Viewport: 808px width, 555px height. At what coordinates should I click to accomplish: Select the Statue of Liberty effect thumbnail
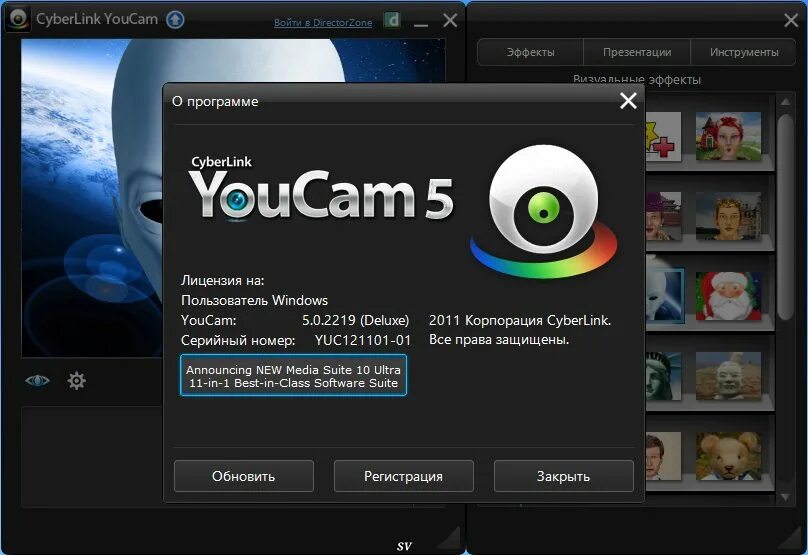(664, 376)
